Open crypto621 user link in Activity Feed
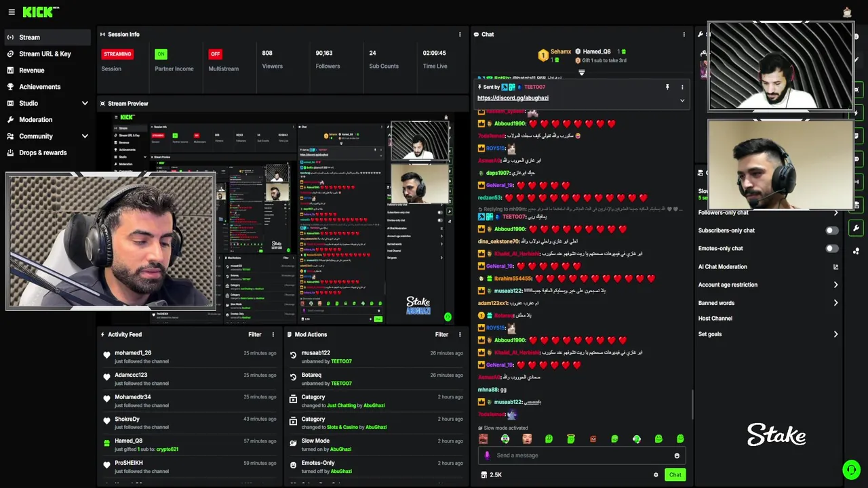This screenshot has height=488, width=868. (167, 449)
